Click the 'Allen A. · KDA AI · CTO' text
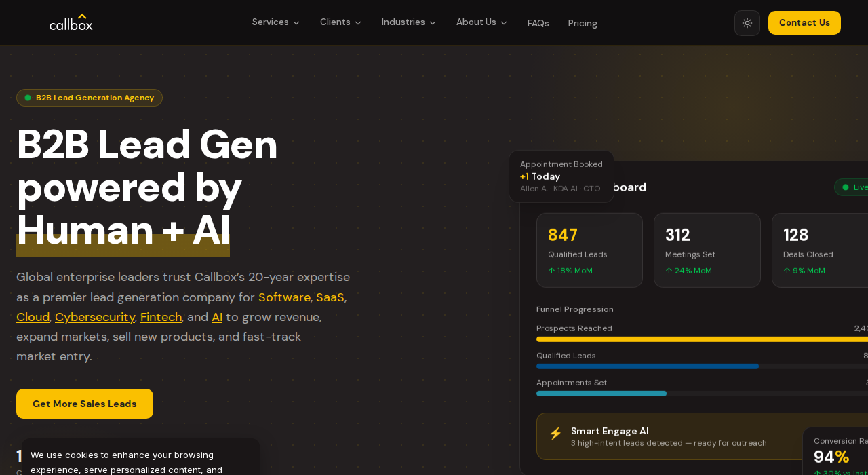The image size is (868, 475). (560, 189)
